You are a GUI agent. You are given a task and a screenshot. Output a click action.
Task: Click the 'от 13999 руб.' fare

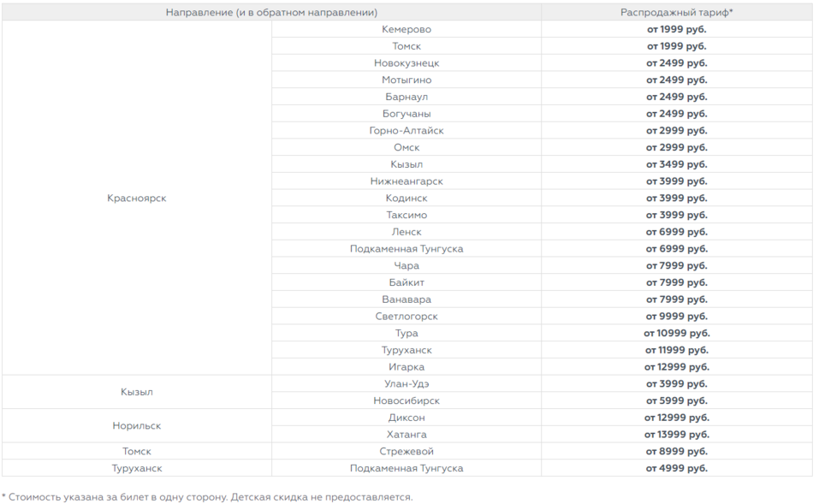pos(677,435)
